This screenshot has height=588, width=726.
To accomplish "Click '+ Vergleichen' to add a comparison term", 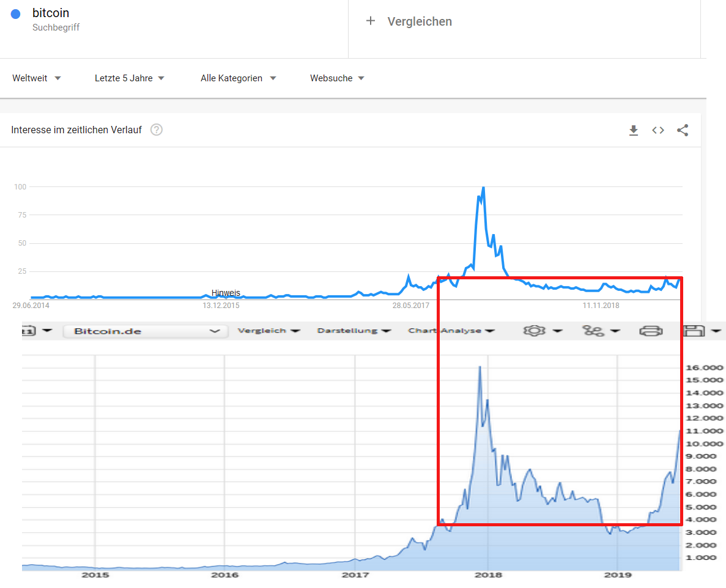I will point(407,21).
